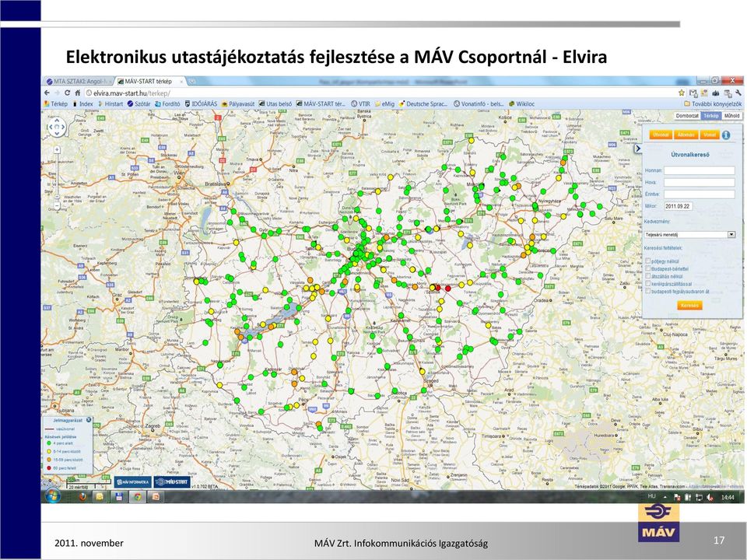This screenshot has height=560, width=747.
Task: Click the map pan control compass
Action: 57,127
